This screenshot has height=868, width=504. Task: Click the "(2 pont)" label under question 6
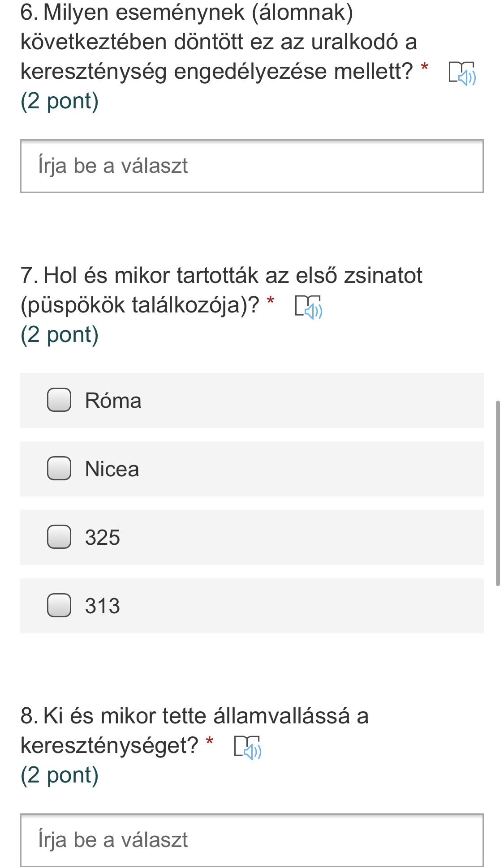60,101
